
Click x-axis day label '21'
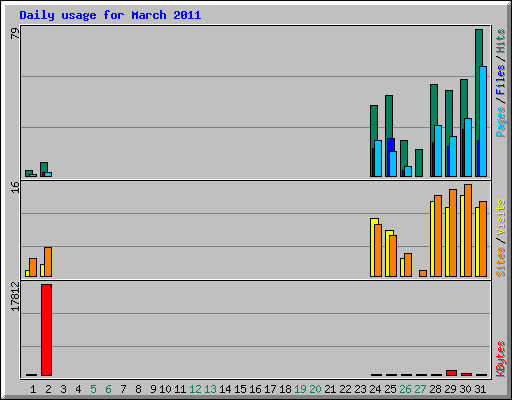coord(330,389)
